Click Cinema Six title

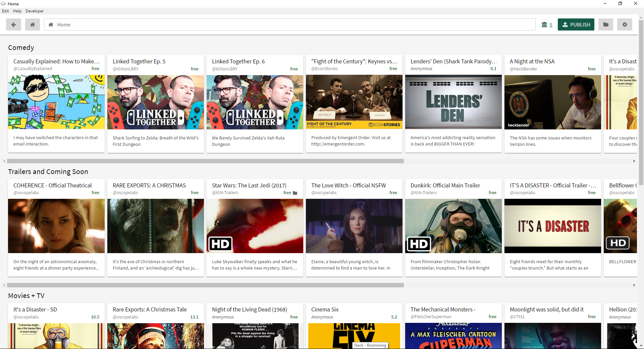click(x=325, y=309)
